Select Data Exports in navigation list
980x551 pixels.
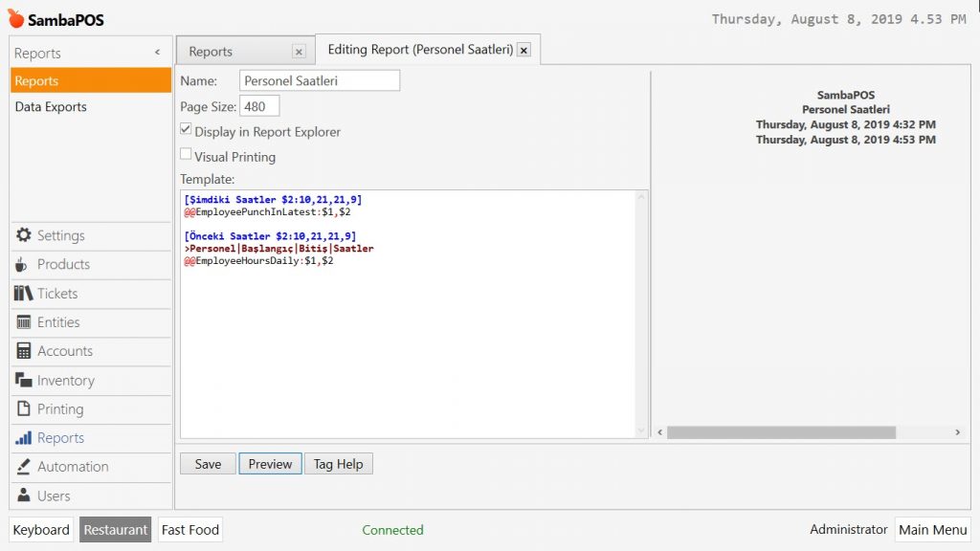(x=51, y=107)
